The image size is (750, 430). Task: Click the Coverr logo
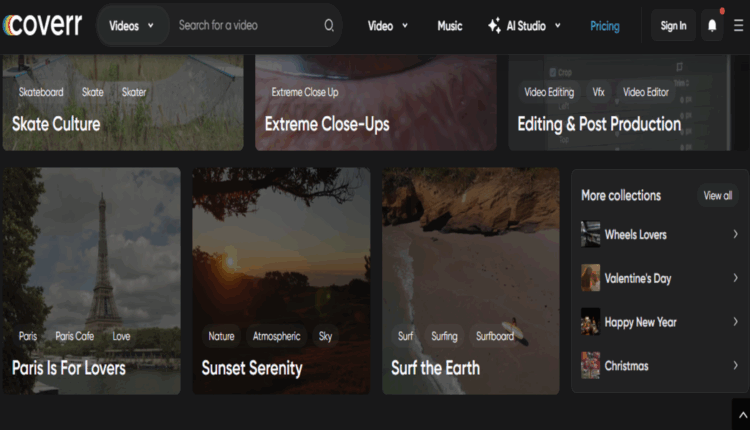pyautogui.click(x=42, y=25)
